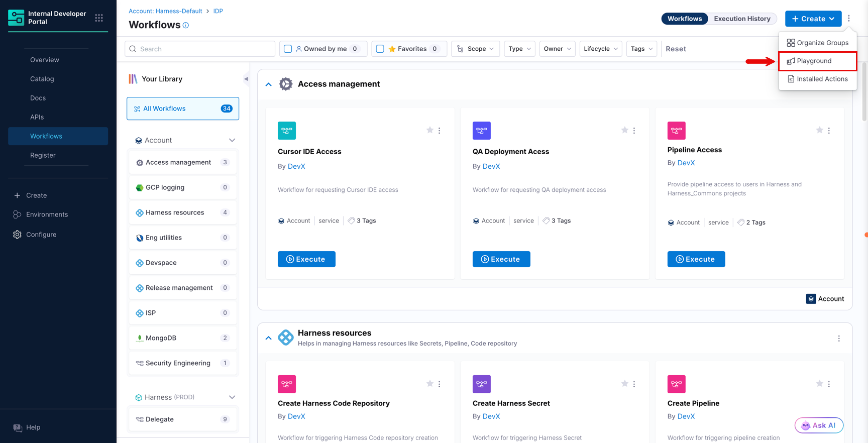Open kebab menu on QA Deployment Acess card
This screenshot has width=868, height=443.
point(634,131)
